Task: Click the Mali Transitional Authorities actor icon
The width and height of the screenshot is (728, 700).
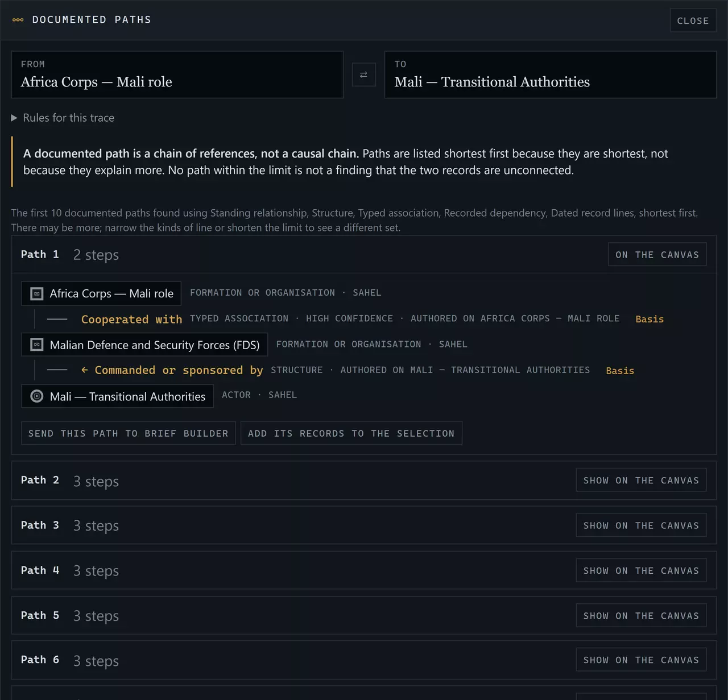Action: coord(36,396)
